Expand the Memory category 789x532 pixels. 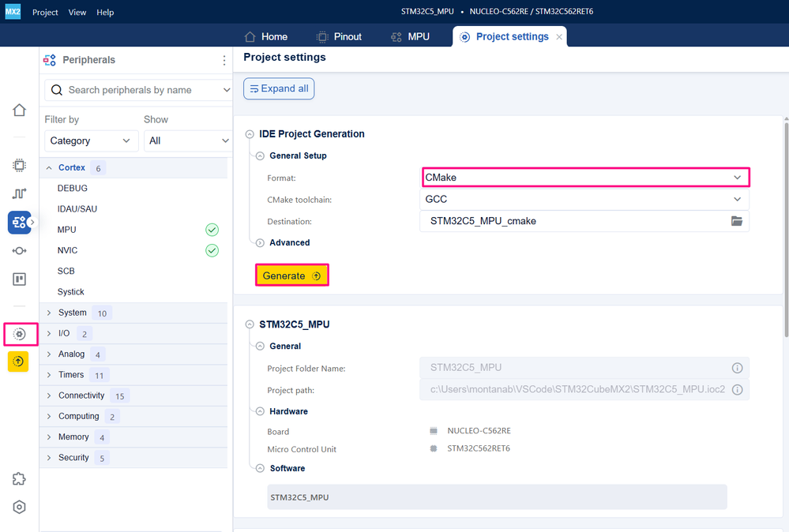pos(49,437)
